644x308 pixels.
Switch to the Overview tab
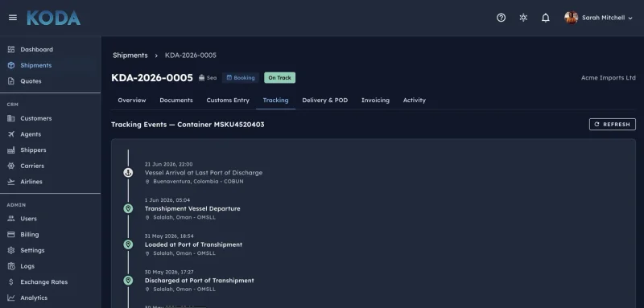tap(132, 100)
